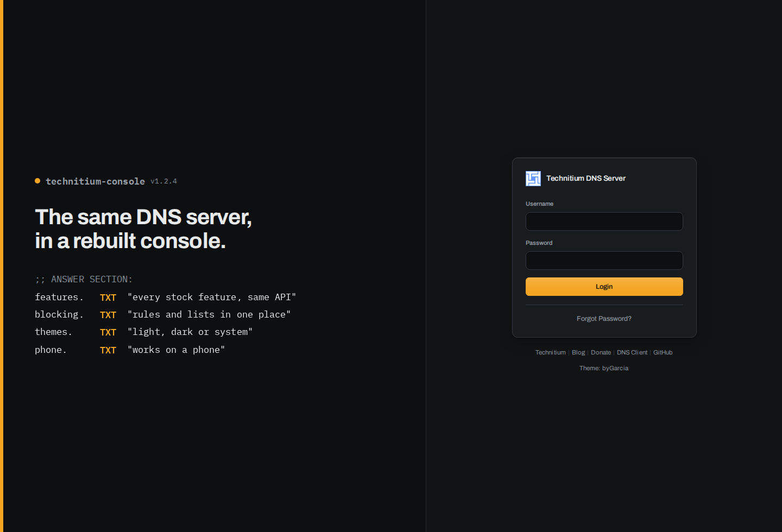This screenshot has height=532, width=782.
Task: Click the Technitium DNS Server logo icon
Action: (x=533, y=179)
